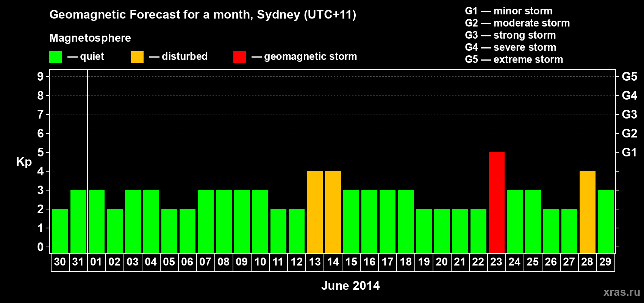644x303 pixels.
Task: Click the green bar for day 24
Action: (x=515, y=221)
